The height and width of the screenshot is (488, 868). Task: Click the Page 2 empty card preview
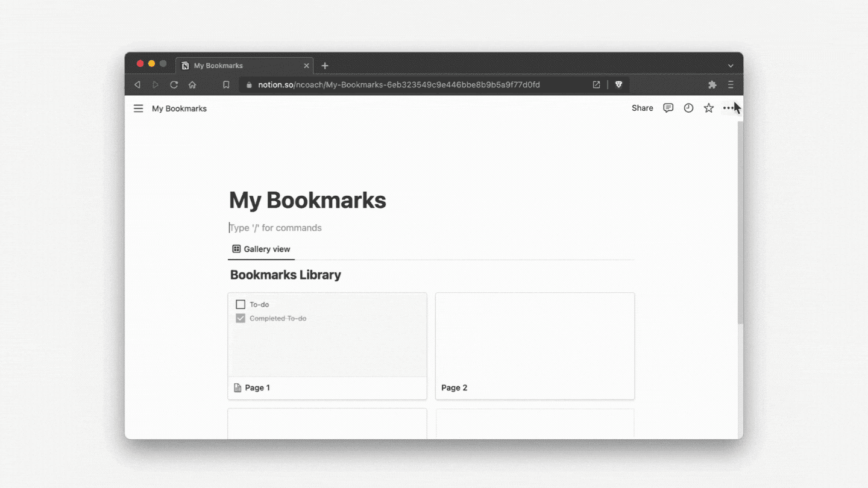tap(535, 335)
